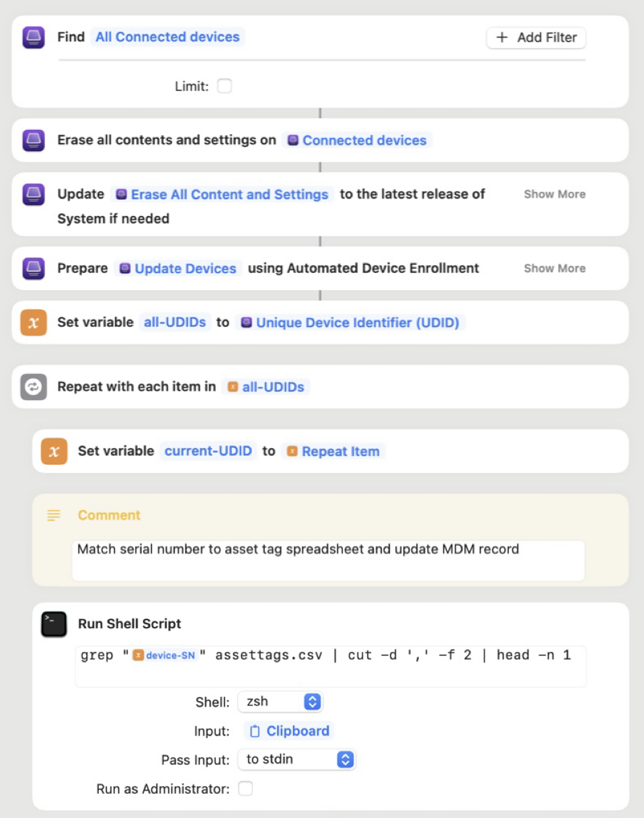Click the Update action's device icon
This screenshot has width=644, height=818.
pyautogui.click(x=34, y=194)
